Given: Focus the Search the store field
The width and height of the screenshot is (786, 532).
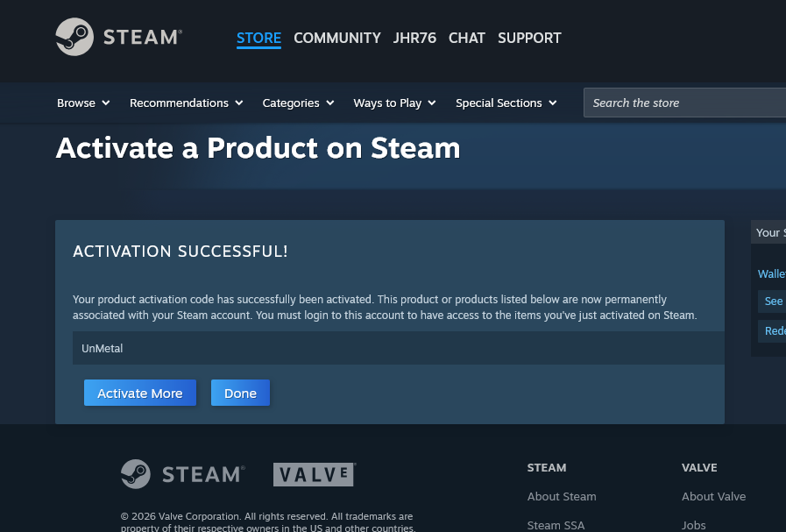Looking at the screenshot, I should click(x=684, y=103).
